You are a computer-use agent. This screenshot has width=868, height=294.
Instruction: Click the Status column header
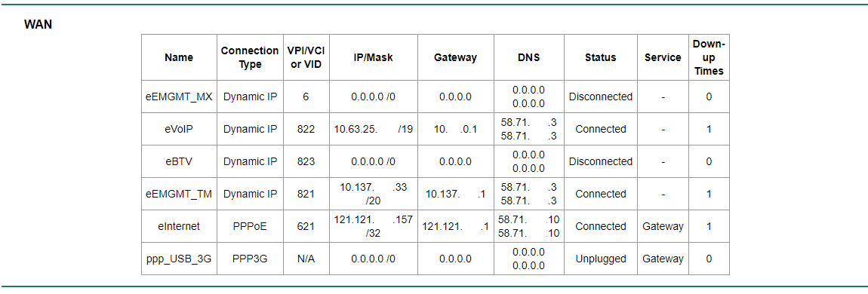[601, 57]
